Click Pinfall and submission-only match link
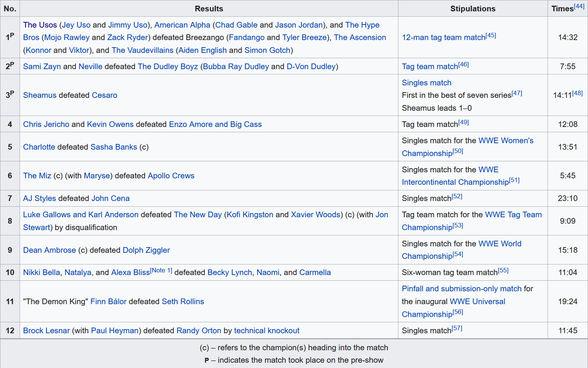Image resolution: width=588 pixels, height=368 pixels. [x=461, y=289]
